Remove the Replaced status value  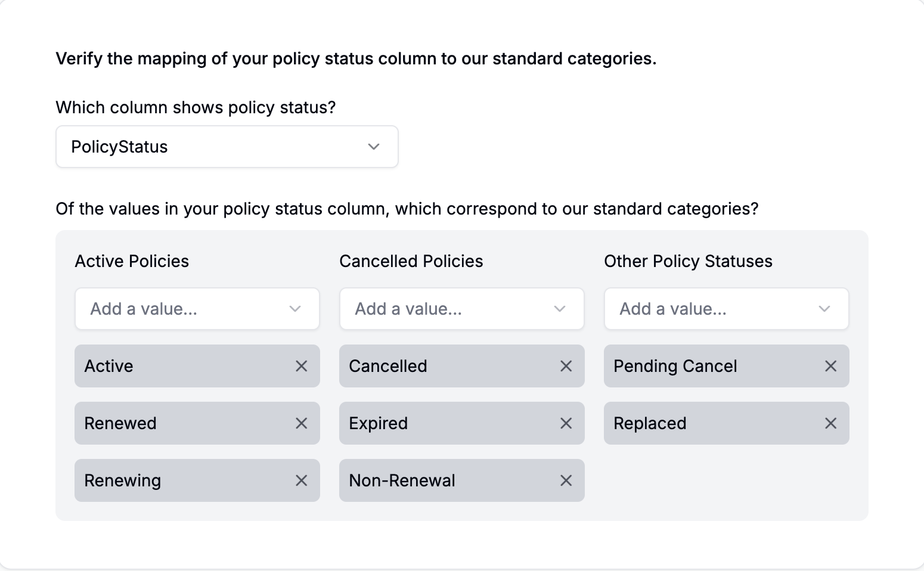coord(831,423)
